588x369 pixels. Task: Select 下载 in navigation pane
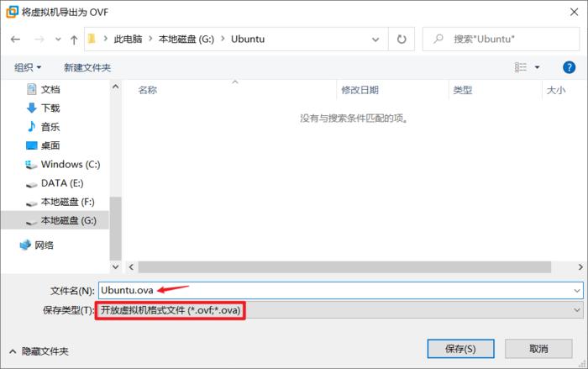50,108
